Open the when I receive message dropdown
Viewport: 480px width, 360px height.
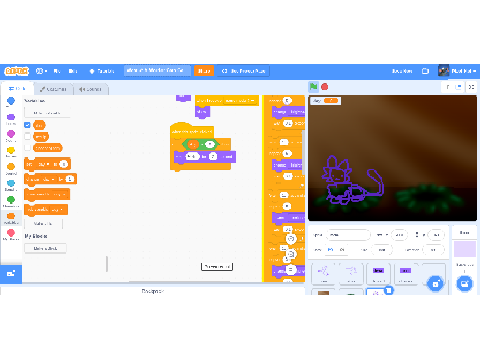click(240, 101)
